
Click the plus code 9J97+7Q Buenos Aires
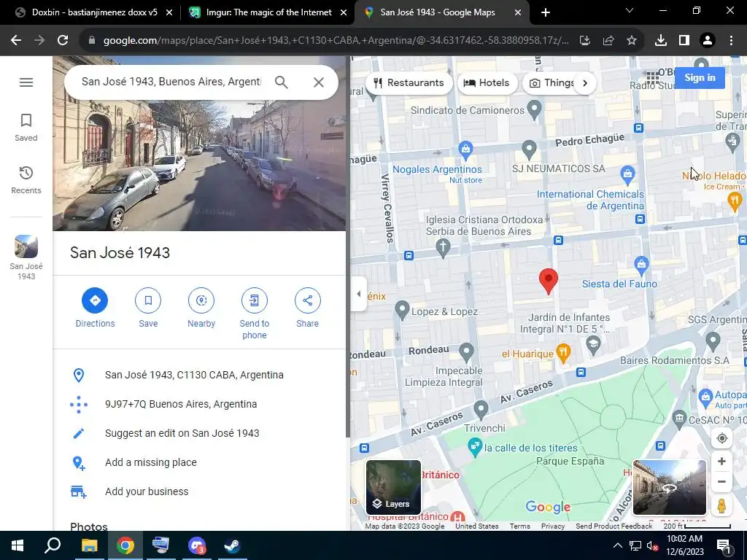click(x=199, y=404)
